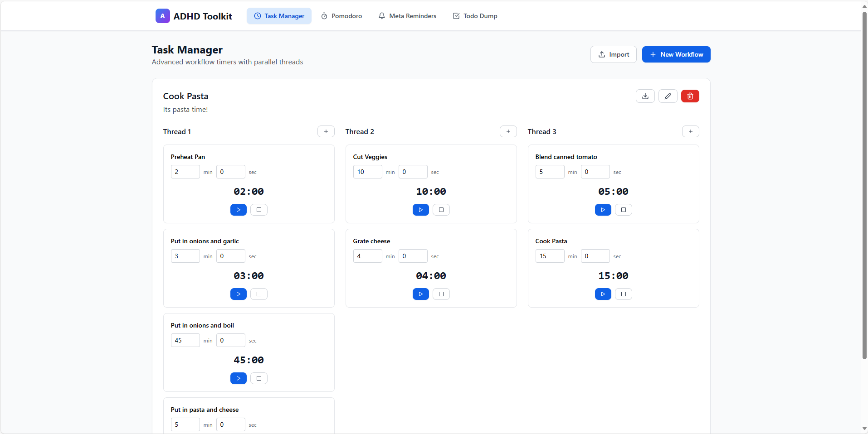868x434 pixels.
Task: Click the Cook Pasta task seconds field
Action: (x=595, y=256)
